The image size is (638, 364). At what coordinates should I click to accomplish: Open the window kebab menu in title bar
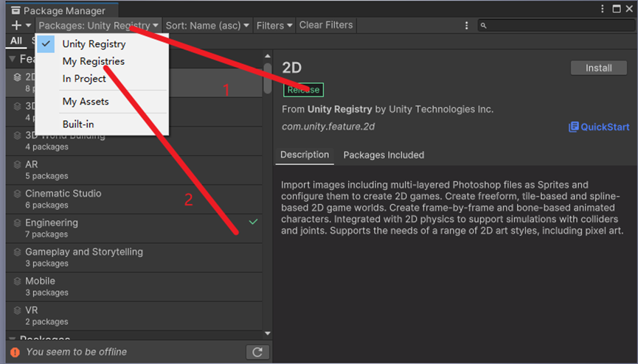[x=602, y=9]
